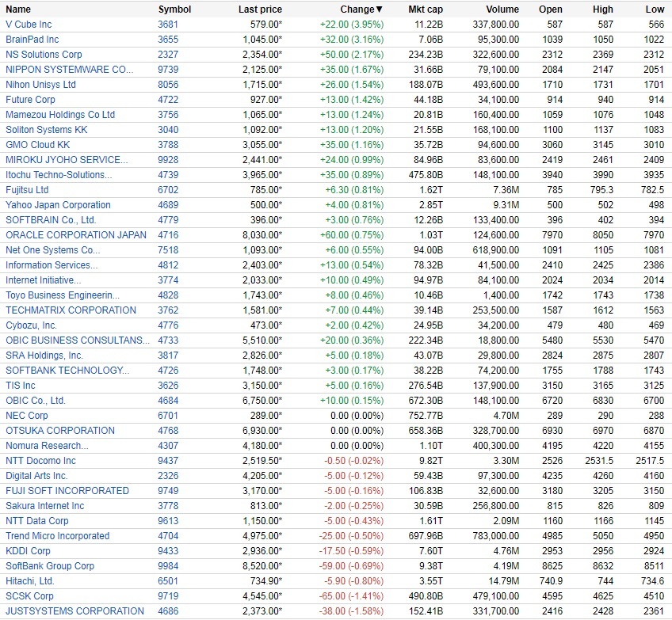Open SOFTBANK TECHNOLOGY... link
The height and width of the screenshot is (620, 672).
pyautogui.click(x=67, y=371)
